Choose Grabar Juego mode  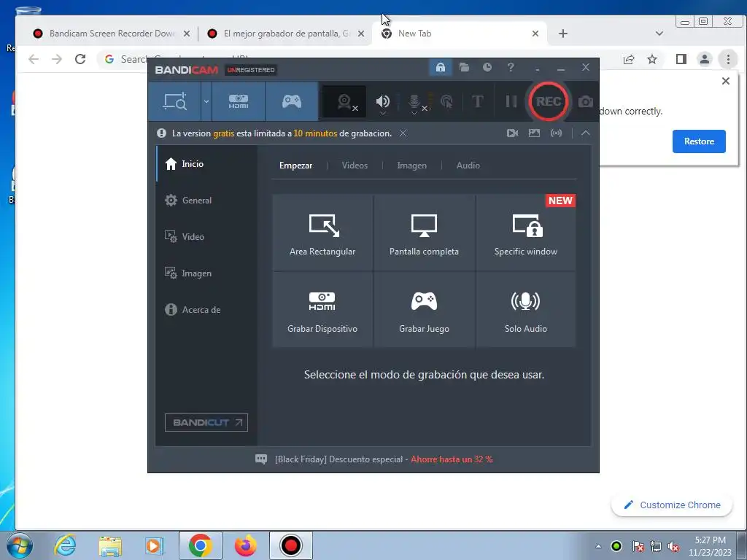tap(424, 309)
